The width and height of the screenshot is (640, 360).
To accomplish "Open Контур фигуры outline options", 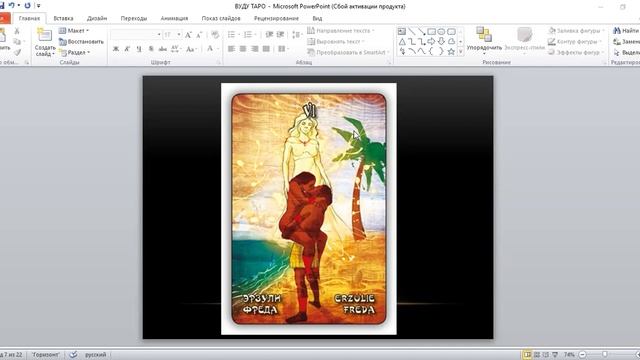I will click(x=575, y=42).
